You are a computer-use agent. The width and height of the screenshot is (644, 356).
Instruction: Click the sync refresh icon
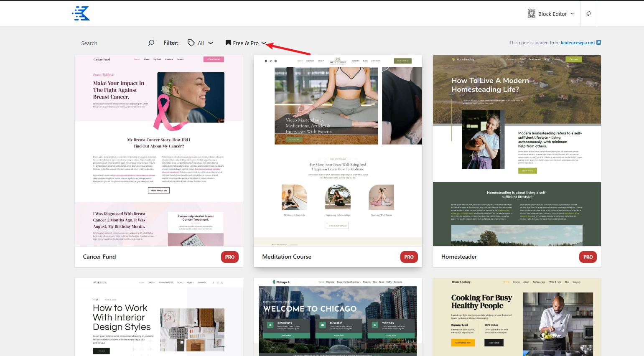(589, 13)
